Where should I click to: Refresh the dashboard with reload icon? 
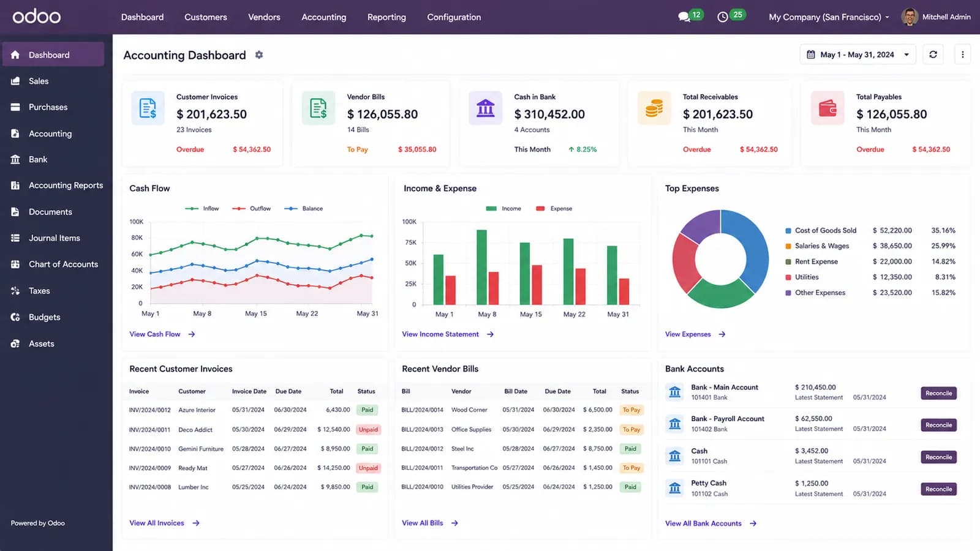pos(933,54)
